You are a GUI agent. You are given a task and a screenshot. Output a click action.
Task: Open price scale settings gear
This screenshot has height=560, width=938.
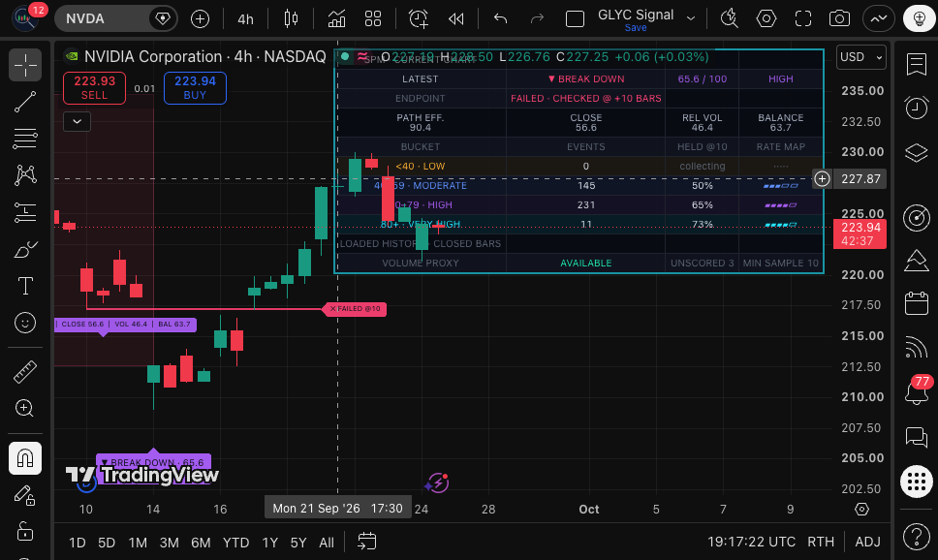(861, 510)
